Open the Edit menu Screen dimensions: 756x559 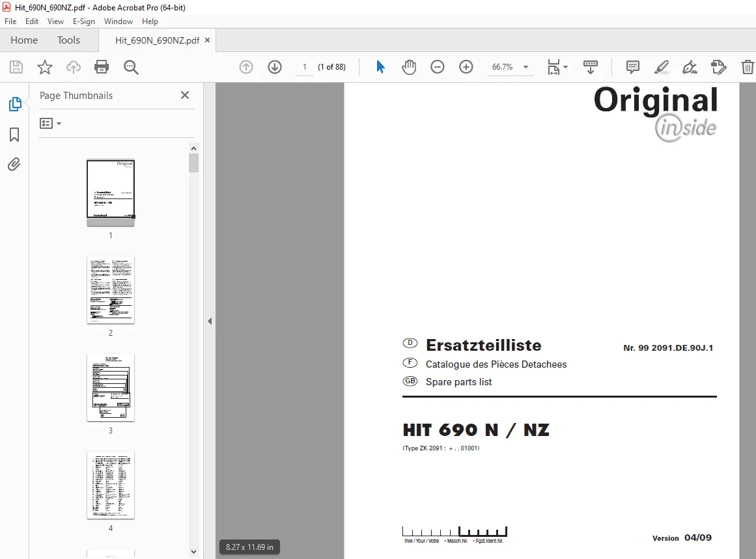pyautogui.click(x=32, y=21)
